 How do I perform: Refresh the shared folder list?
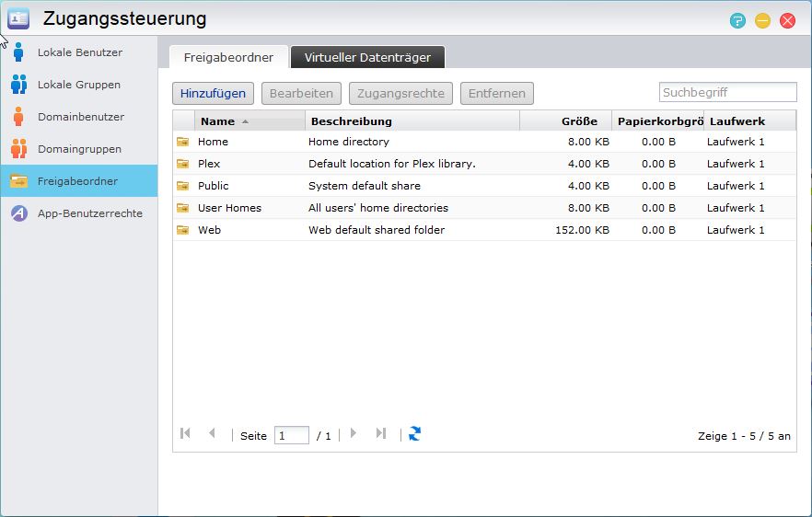pos(415,433)
